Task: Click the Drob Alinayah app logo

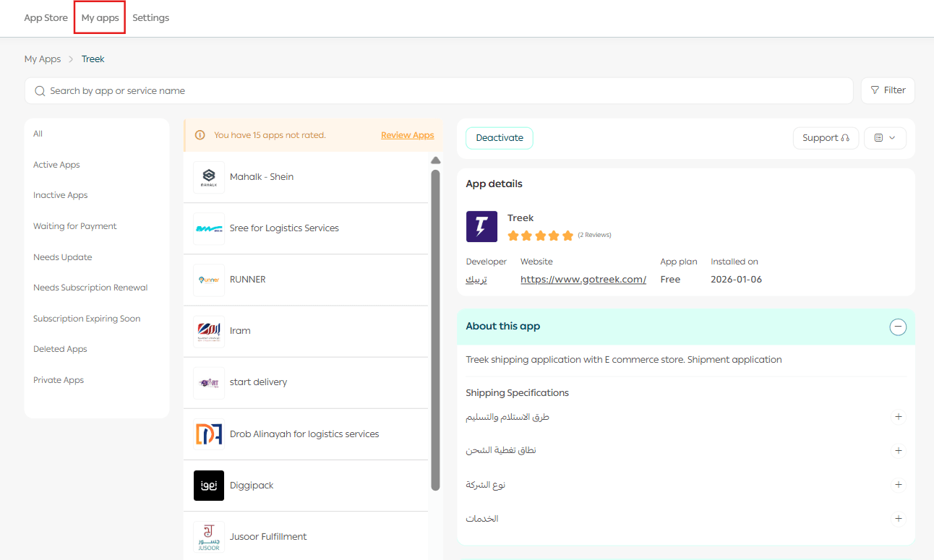Action: (x=209, y=434)
